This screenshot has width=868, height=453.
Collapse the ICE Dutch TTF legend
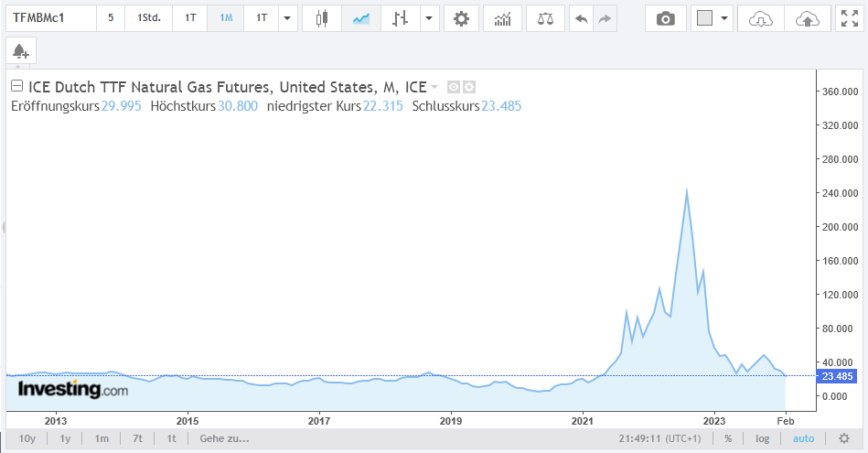point(16,87)
